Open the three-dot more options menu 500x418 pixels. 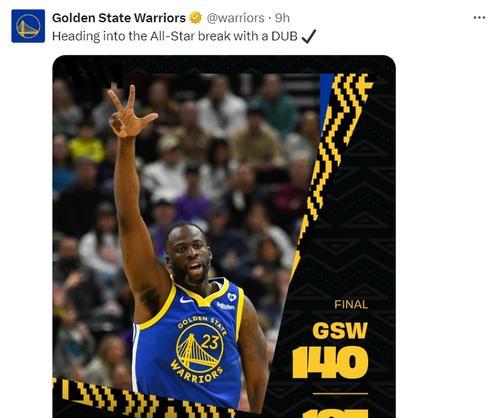coord(479,18)
